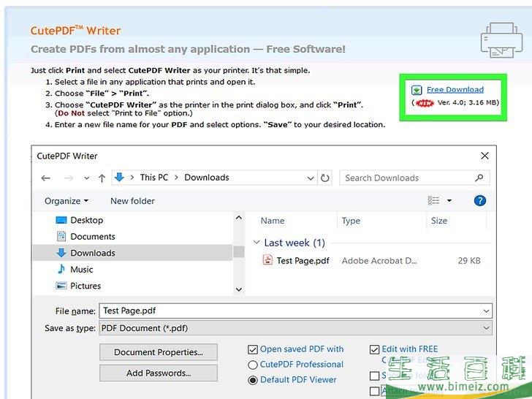Expand File name dropdown arrow
Image resolution: width=532 pixels, height=399 pixels.
tap(486, 311)
